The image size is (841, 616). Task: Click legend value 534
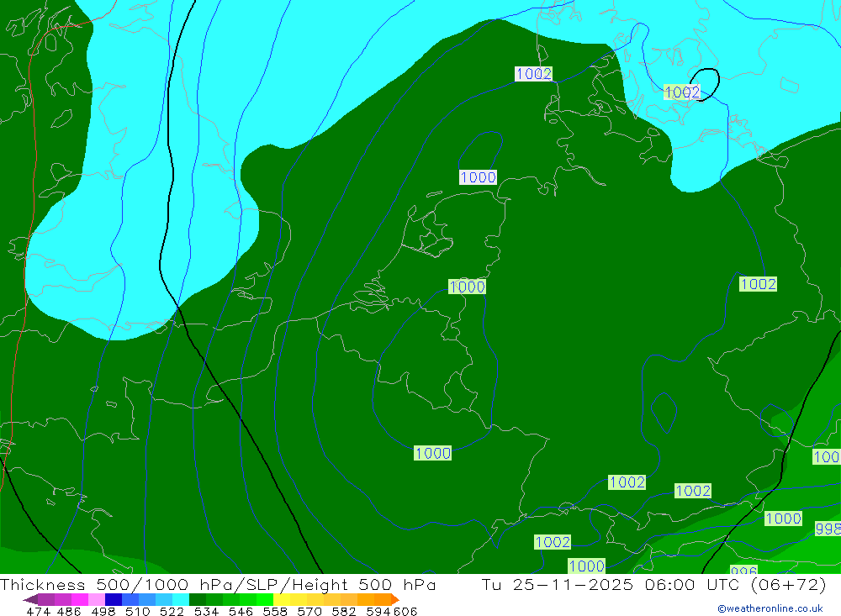206,611
